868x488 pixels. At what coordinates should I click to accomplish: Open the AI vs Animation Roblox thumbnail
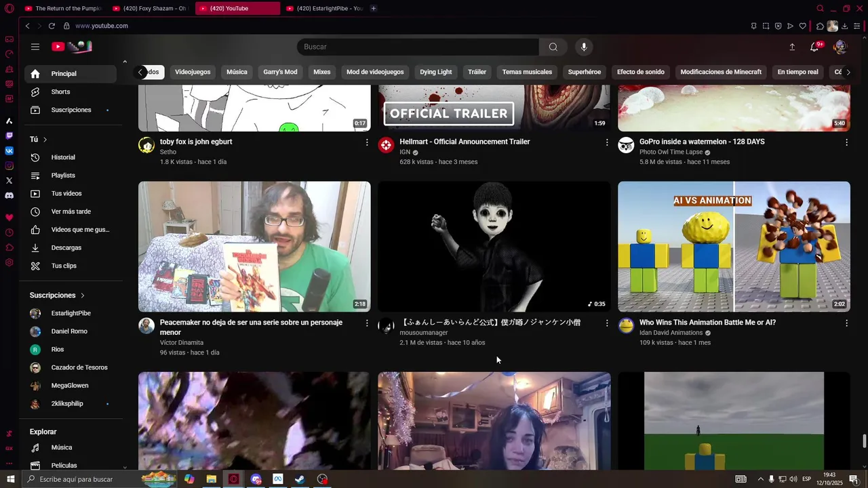(x=734, y=247)
